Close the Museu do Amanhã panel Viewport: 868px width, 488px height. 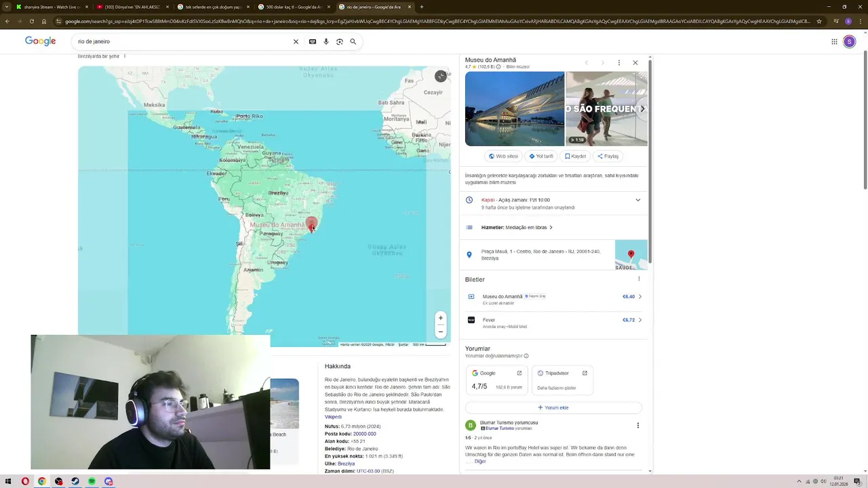coord(635,62)
